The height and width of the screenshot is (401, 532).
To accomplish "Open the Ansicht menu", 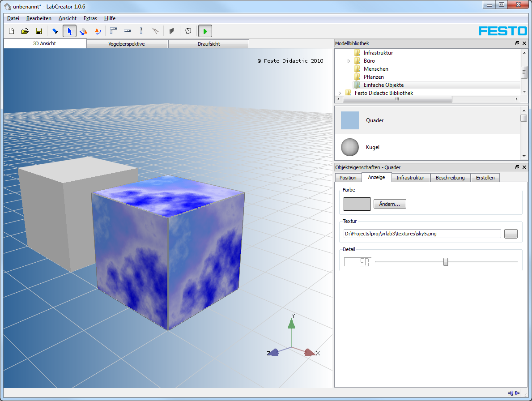I will pos(68,18).
